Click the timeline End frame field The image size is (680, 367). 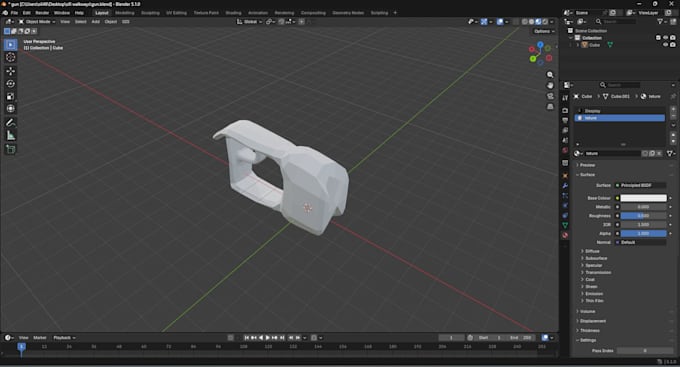pyautogui.click(x=520, y=338)
